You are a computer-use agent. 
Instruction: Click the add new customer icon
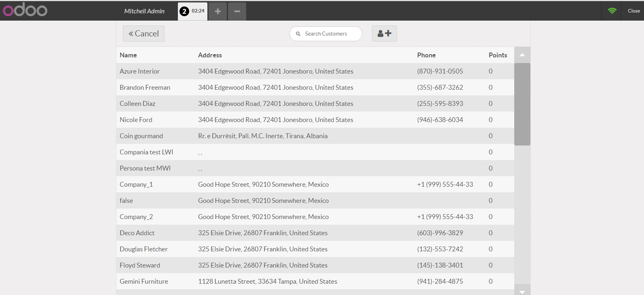click(384, 34)
